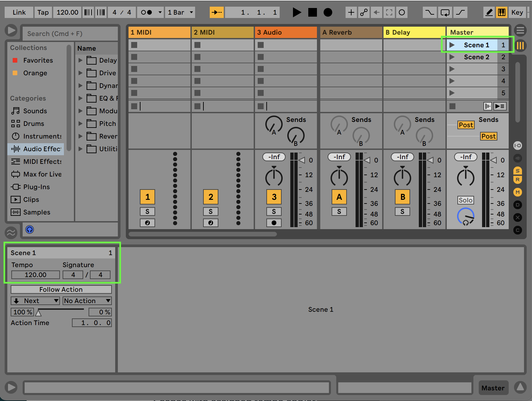Click the Search browser input field
The height and width of the screenshot is (401, 532).
(70, 34)
